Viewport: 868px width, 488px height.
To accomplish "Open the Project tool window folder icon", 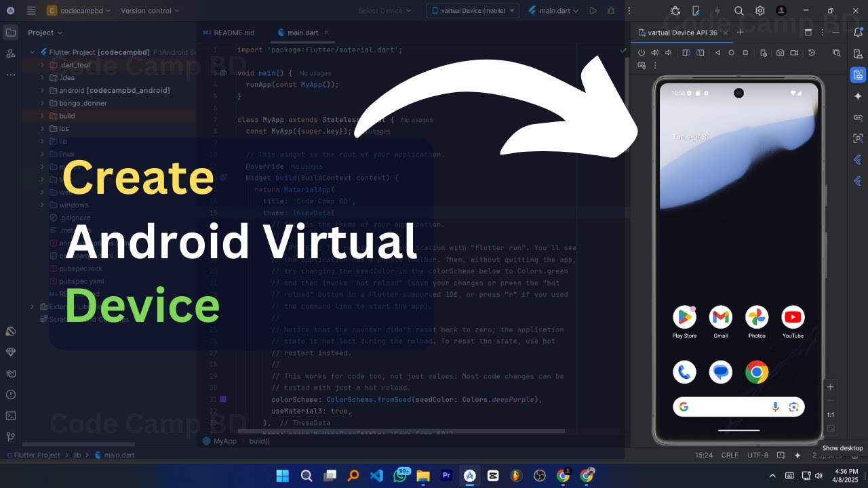I will (x=10, y=33).
